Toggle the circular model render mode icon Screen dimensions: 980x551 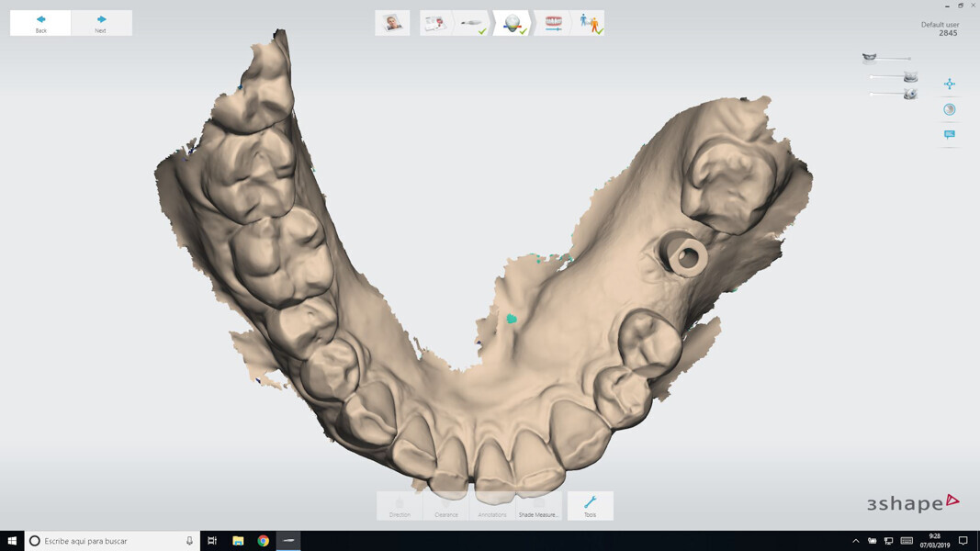coord(950,109)
